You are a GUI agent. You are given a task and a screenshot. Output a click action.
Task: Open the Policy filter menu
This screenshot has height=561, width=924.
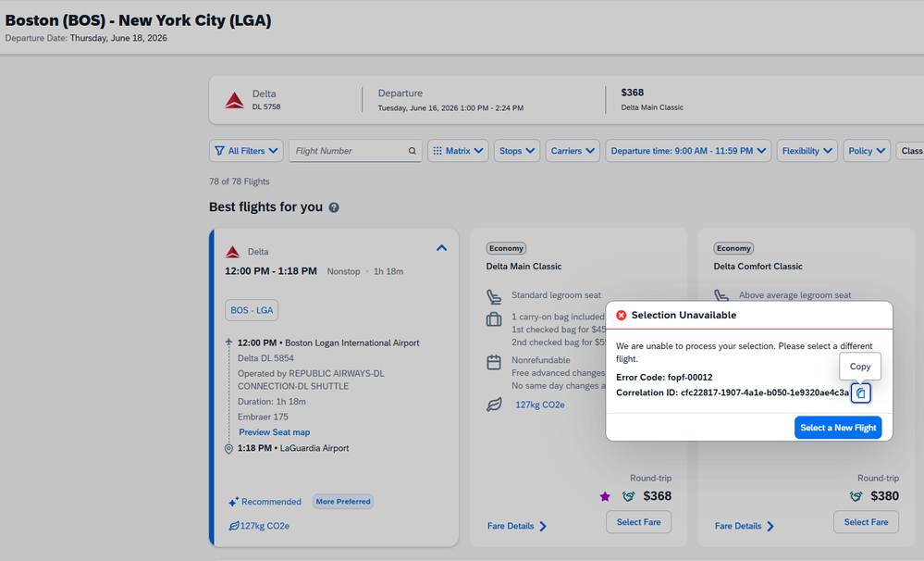867,151
